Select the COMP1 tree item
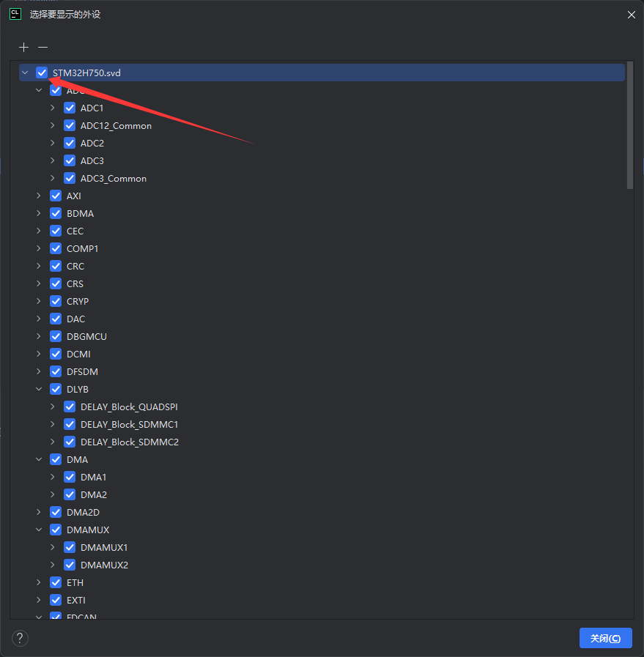Screen dimensions: 644x657 pos(83,249)
